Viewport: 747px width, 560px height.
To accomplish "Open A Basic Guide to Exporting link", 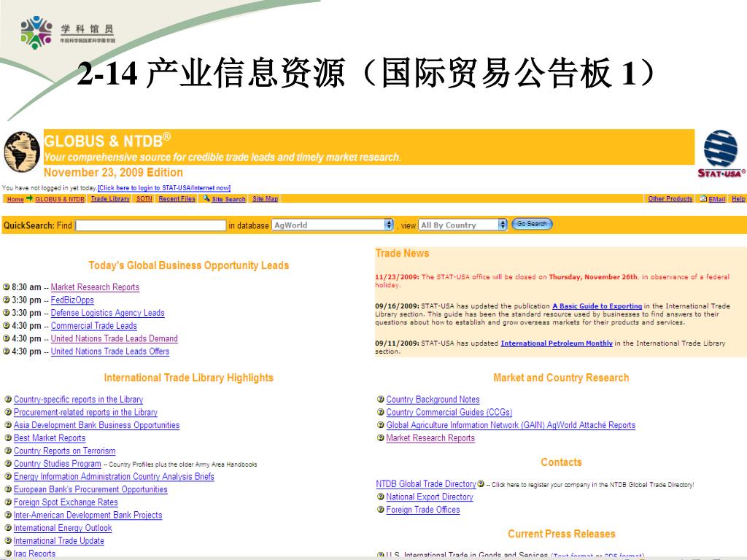I will click(x=597, y=306).
